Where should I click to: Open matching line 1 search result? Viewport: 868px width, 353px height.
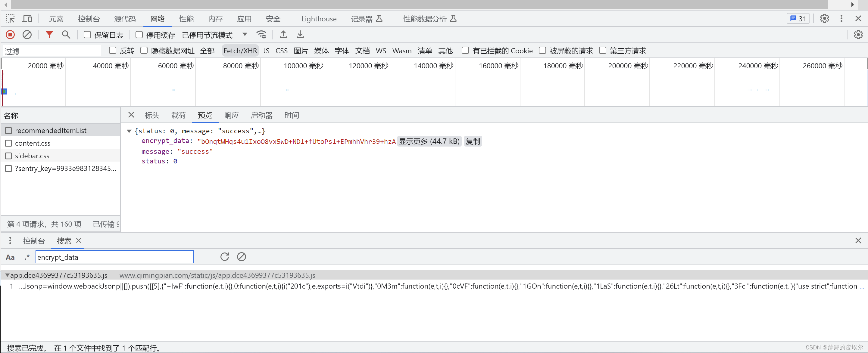(434, 286)
